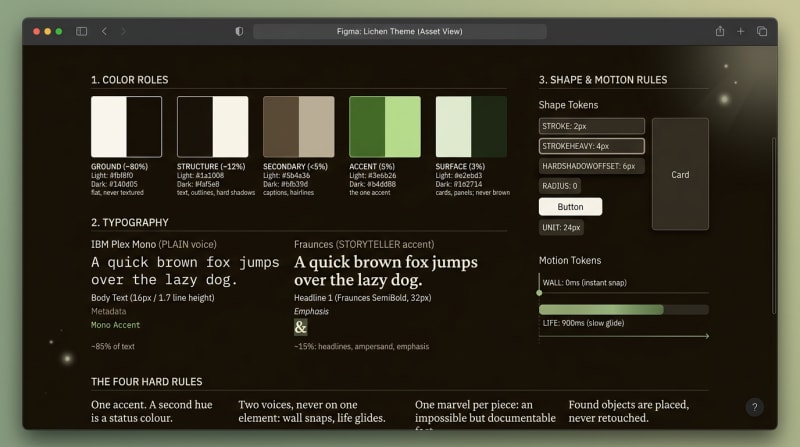The image size is (800, 447).
Task: Click 'SURFACE (3%)' caption
Action: (460, 166)
